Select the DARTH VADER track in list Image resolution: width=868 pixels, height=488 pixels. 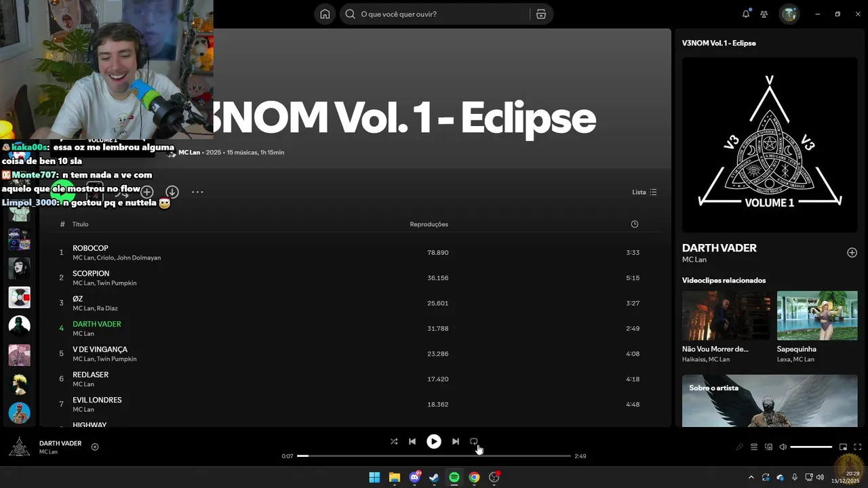[x=97, y=324]
